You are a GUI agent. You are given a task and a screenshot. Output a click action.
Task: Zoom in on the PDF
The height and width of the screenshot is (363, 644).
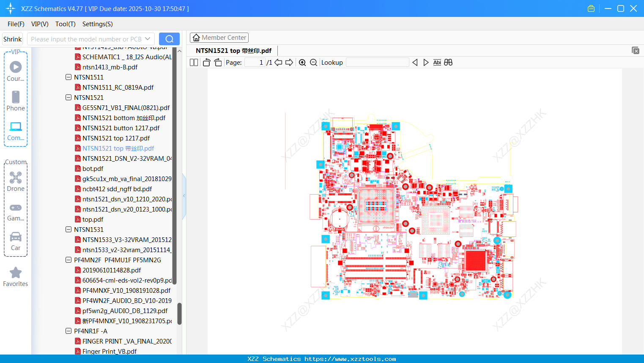[302, 63]
